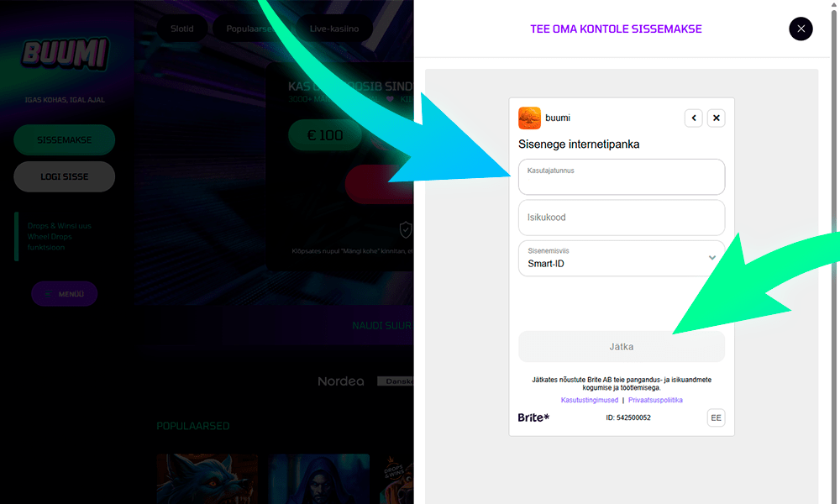
Task: Click the chevron arrow in the Smart-ID field
Action: 712,258
